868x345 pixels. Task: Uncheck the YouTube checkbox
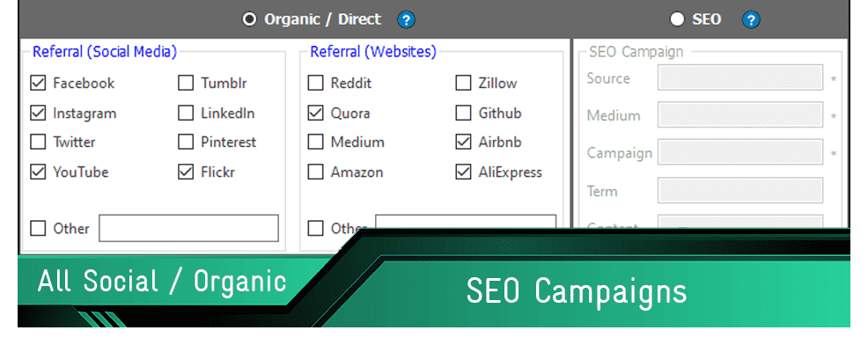click(x=38, y=172)
